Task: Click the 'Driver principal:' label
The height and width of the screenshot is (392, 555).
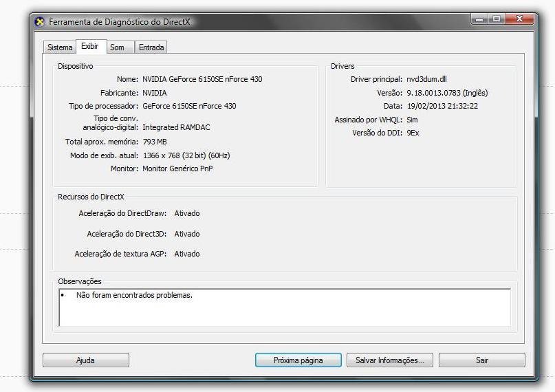Action: click(x=376, y=79)
